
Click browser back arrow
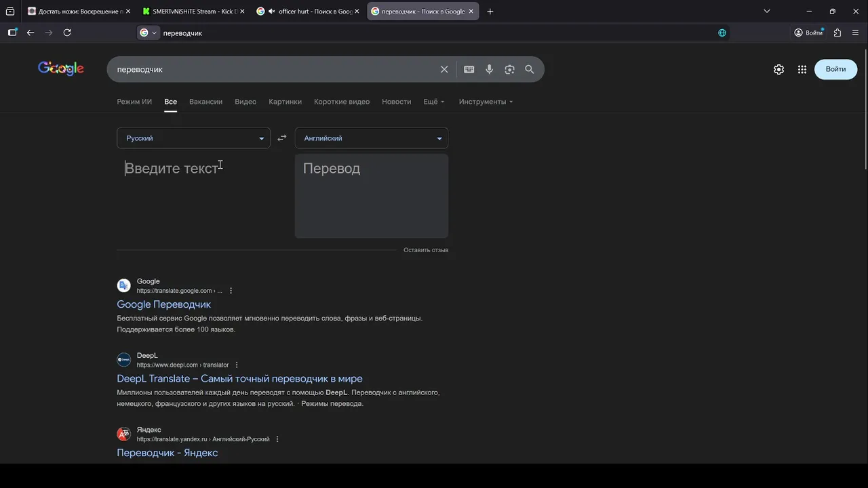[31, 33]
